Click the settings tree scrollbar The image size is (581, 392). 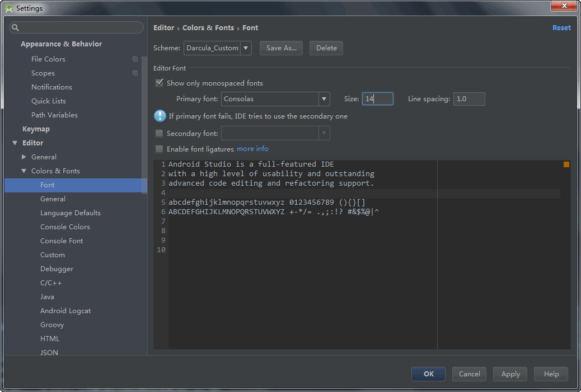(x=144, y=124)
